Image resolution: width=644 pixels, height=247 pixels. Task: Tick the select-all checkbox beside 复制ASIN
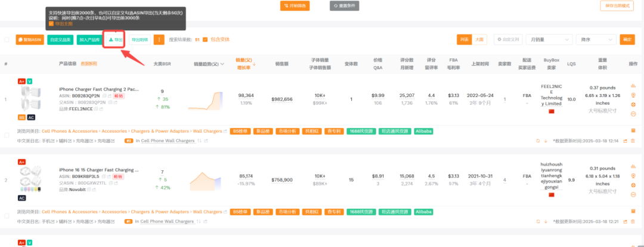coord(7,40)
